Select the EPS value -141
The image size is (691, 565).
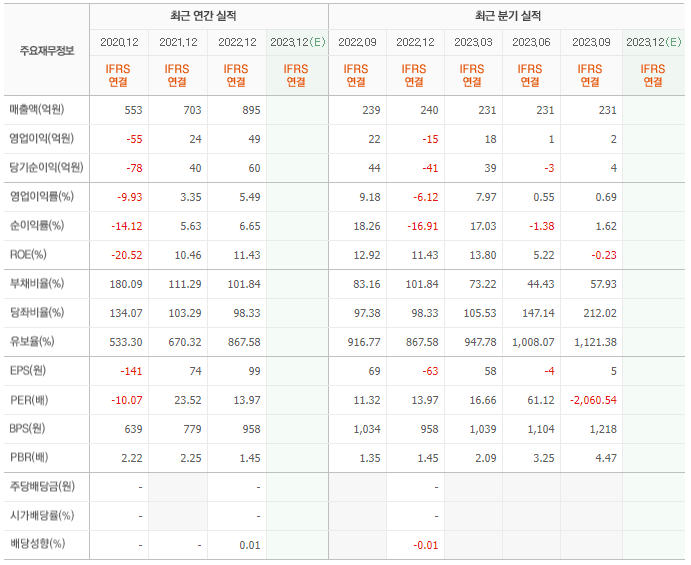[x=131, y=372]
